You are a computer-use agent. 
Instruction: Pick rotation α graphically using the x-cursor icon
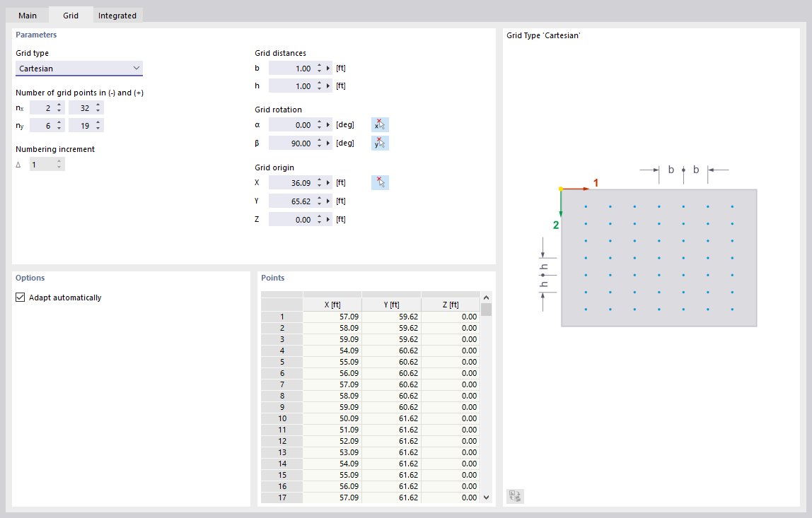[x=380, y=124]
